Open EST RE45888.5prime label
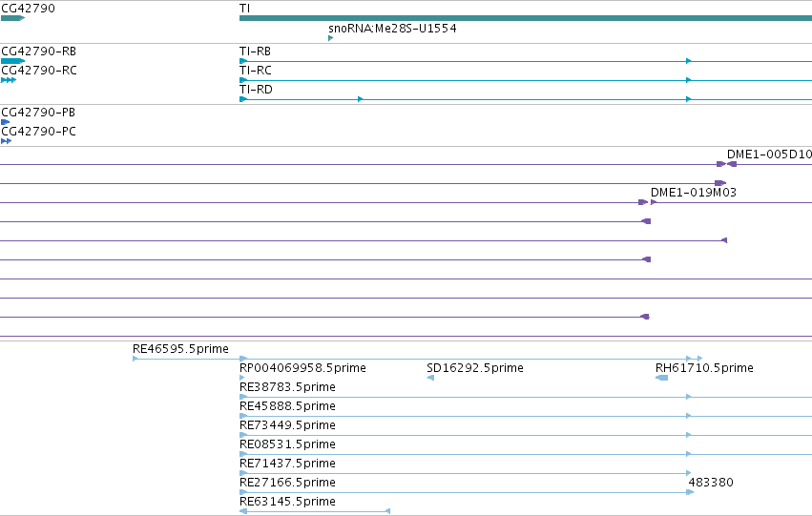Viewport: 812px width, 516px height. pyautogui.click(x=287, y=406)
